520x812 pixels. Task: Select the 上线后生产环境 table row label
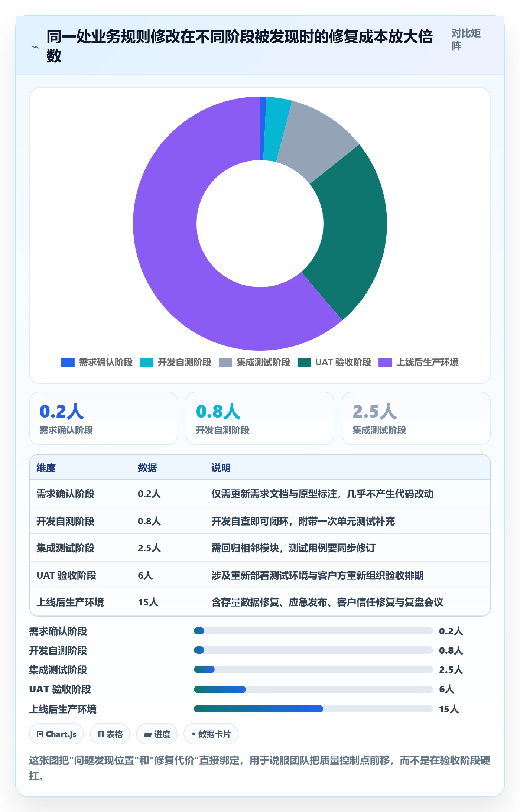coord(70,602)
